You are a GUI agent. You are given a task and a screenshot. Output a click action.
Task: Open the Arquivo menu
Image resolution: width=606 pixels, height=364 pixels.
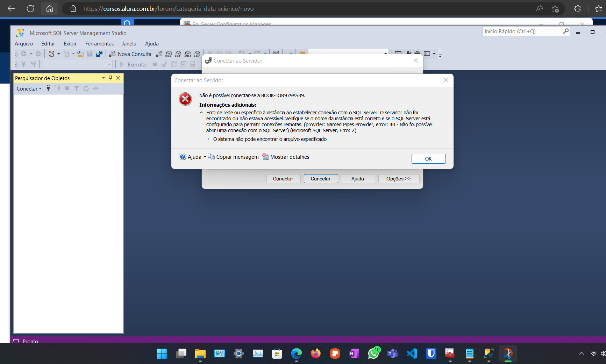tap(24, 44)
